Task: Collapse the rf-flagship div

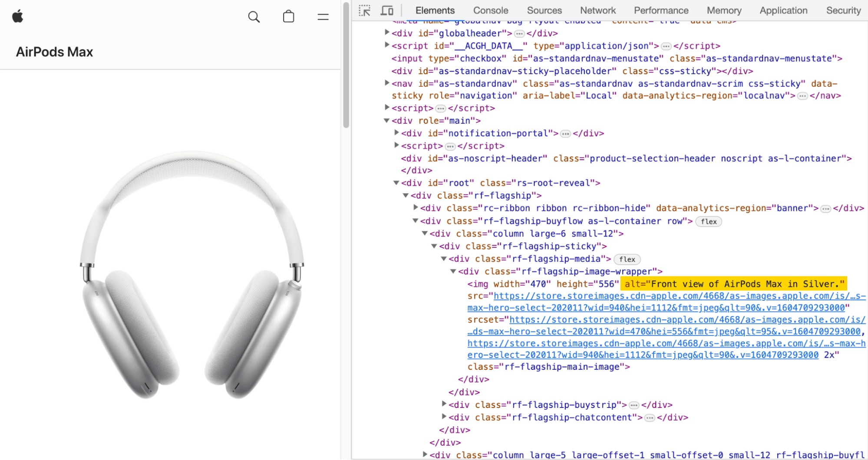Action: [x=405, y=195]
